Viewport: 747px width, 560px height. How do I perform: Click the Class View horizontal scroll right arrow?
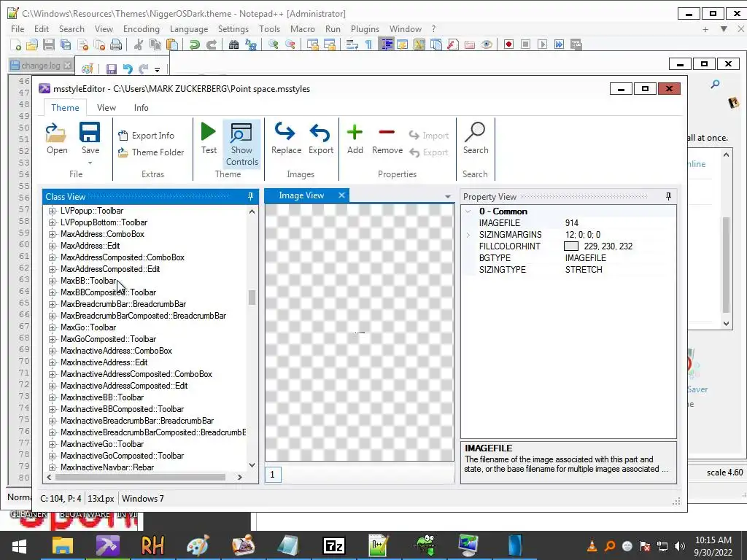coord(239,477)
